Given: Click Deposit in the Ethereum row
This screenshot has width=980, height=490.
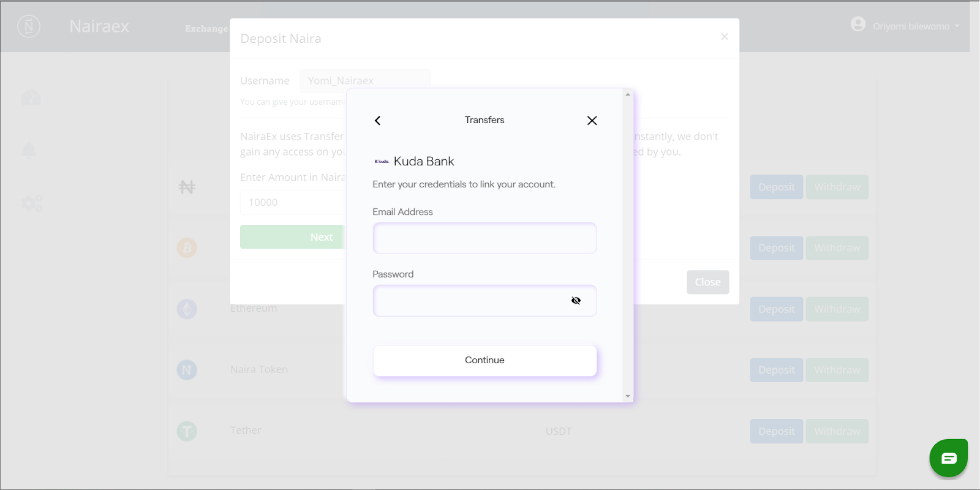Looking at the screenshot, I should coord(777,309).
